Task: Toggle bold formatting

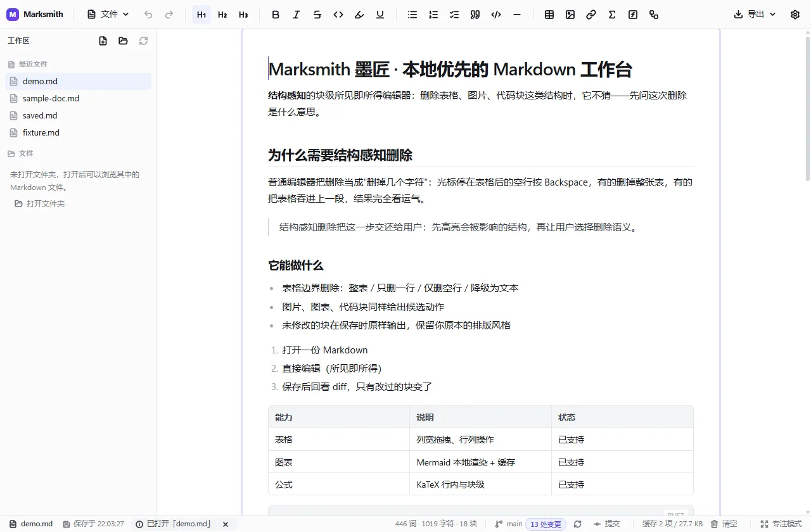Action: point(276,15)
